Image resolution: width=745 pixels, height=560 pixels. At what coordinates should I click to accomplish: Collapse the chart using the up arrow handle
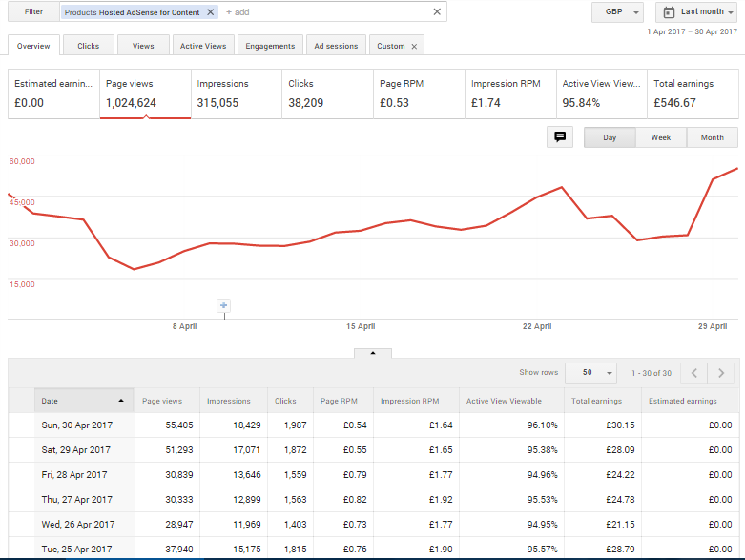373,352
